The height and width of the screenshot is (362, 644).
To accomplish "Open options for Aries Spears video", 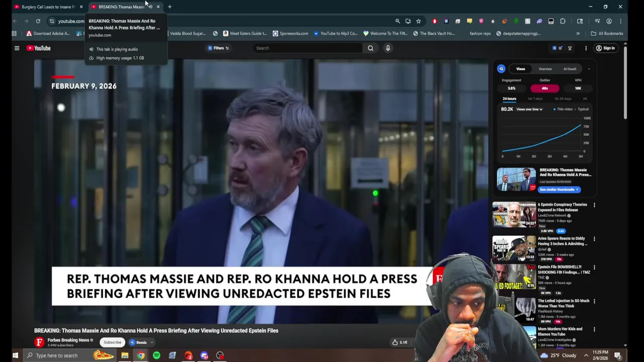I will 594,239.
